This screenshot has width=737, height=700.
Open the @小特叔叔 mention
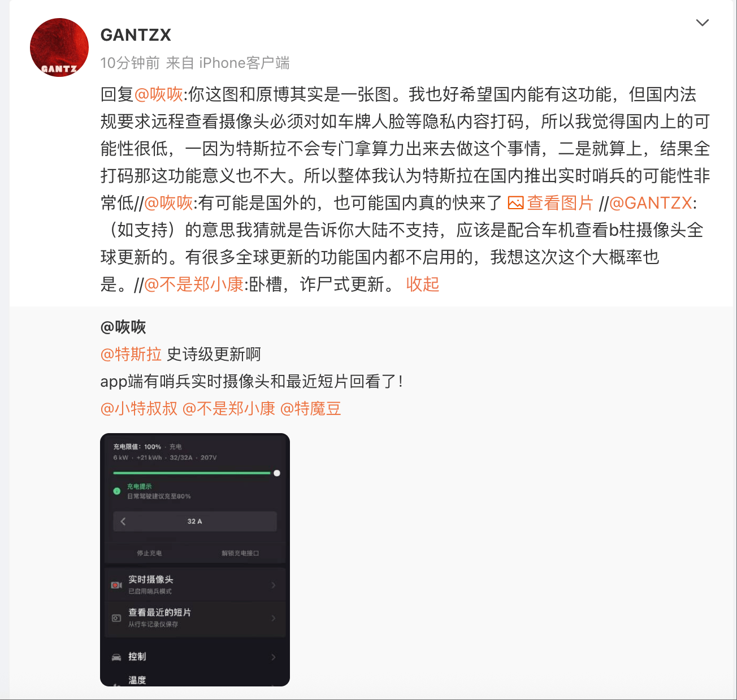click(139, 409)
